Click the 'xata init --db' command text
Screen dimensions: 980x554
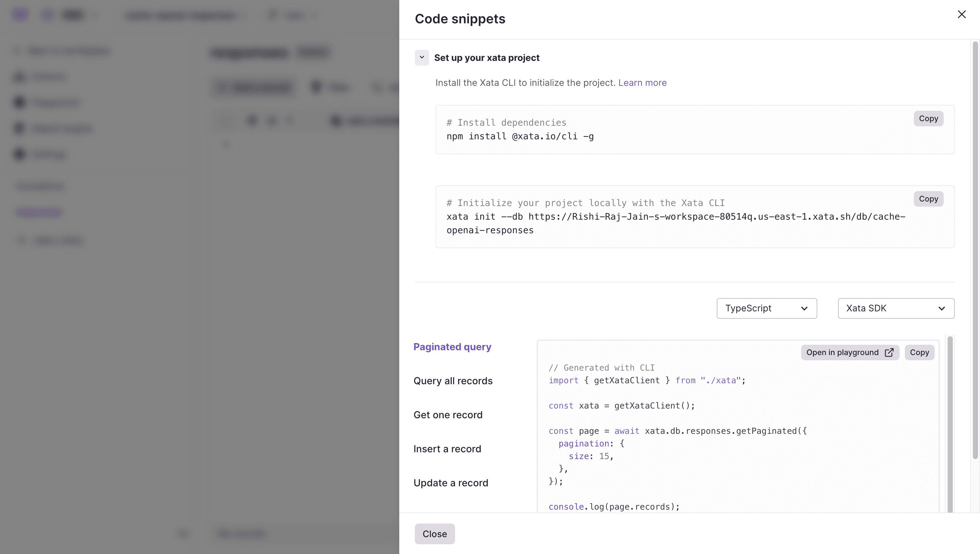tap(676, 223)
